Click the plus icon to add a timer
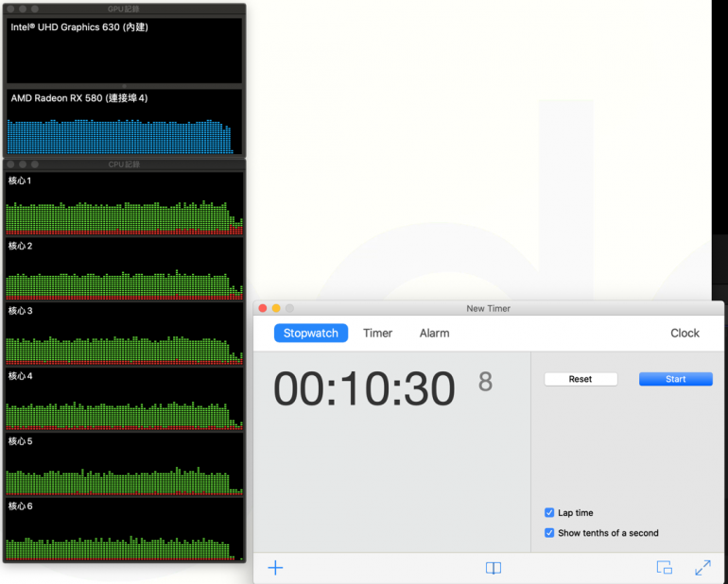728x584 pixels. pyautogui.click(x=275, y=568)
